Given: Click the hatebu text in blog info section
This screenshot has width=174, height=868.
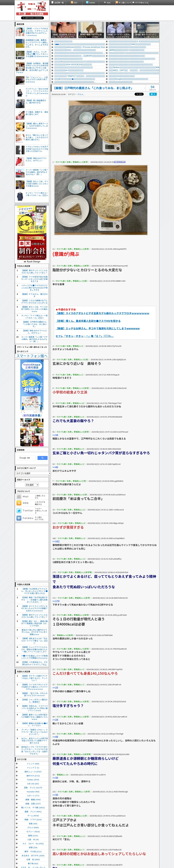Looking at the screenshot, I should 28,518.
